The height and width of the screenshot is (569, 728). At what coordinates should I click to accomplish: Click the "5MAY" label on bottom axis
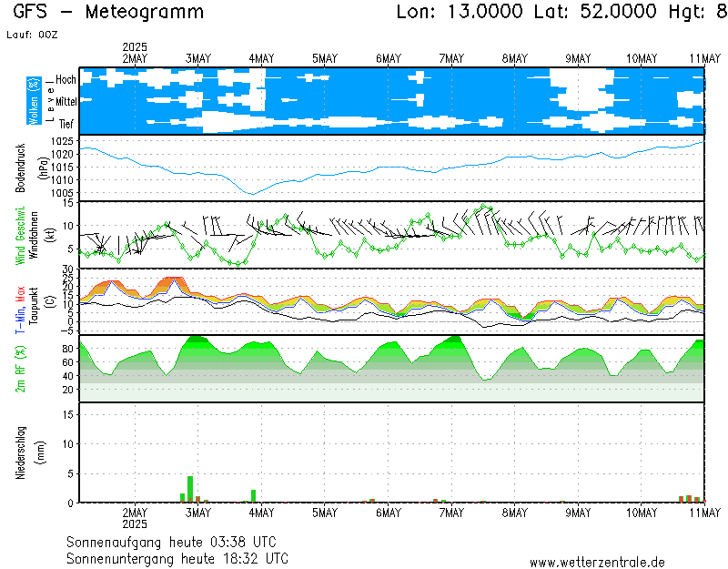[325, 513]
